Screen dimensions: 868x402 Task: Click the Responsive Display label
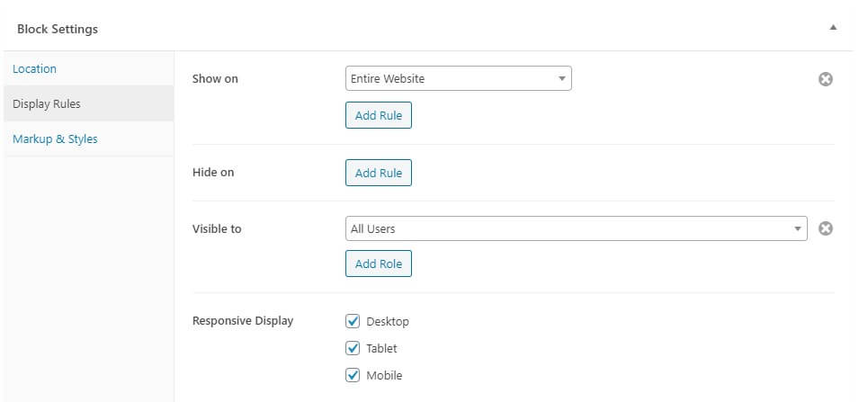(x=243, y=320)
